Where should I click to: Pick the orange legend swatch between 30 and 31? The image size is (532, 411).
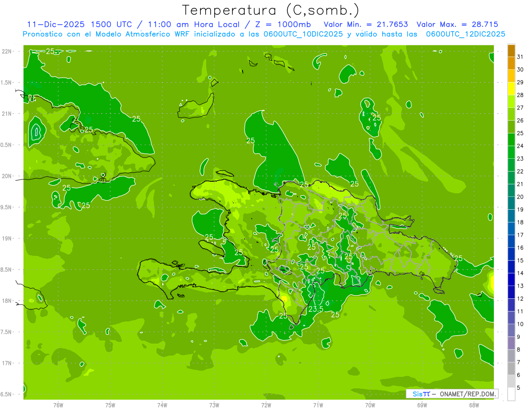click(x=511, y=63)
